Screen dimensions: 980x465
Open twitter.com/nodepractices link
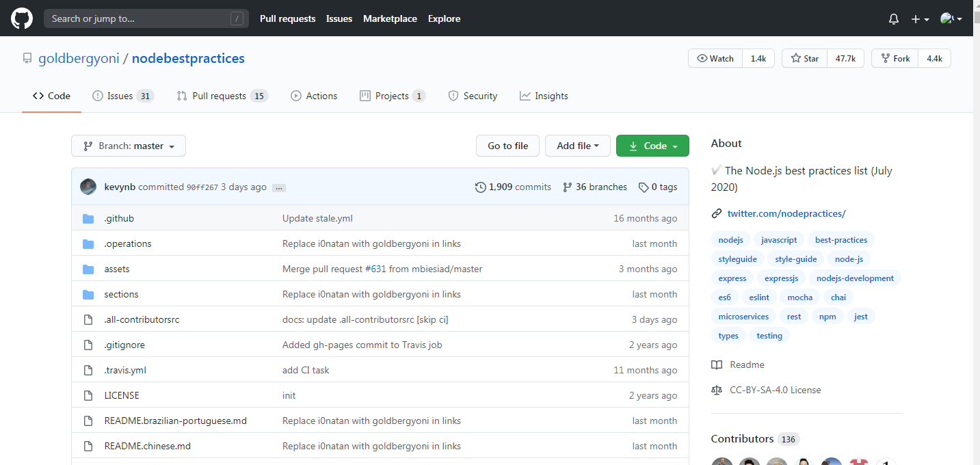point(786,213)
